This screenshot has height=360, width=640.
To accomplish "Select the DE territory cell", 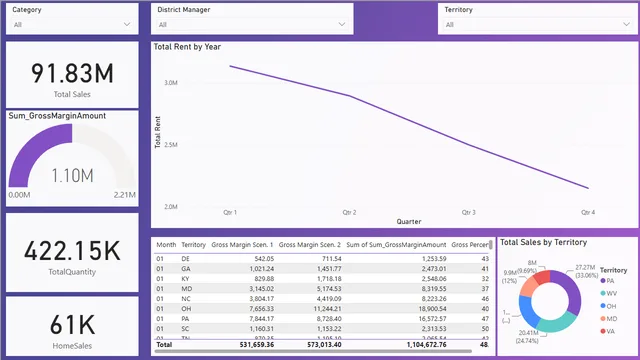I will [185, 259].
